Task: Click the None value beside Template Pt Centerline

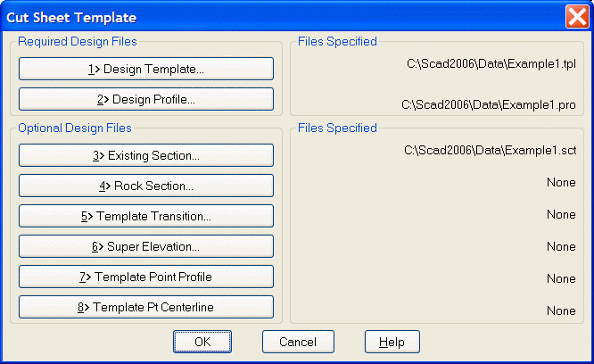Action: 561,311
